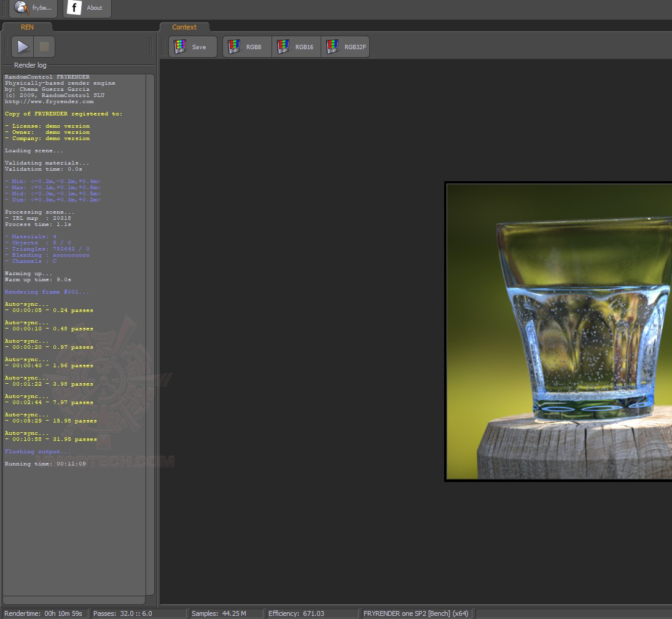Click the 'Triangles: 753643 / 0' line
This screenshot has width=672, height=619.
pyautogui.click(x=47, y=249)
